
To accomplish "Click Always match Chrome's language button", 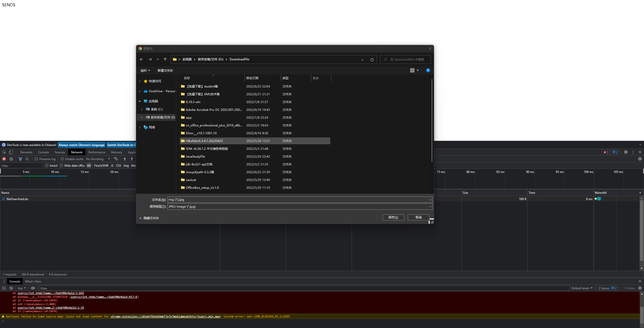I will pyautogui.click(x=82, y=145).
